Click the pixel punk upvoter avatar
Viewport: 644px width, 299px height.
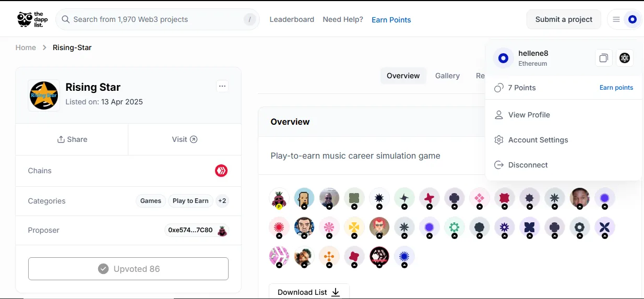(x=304, y=198)
